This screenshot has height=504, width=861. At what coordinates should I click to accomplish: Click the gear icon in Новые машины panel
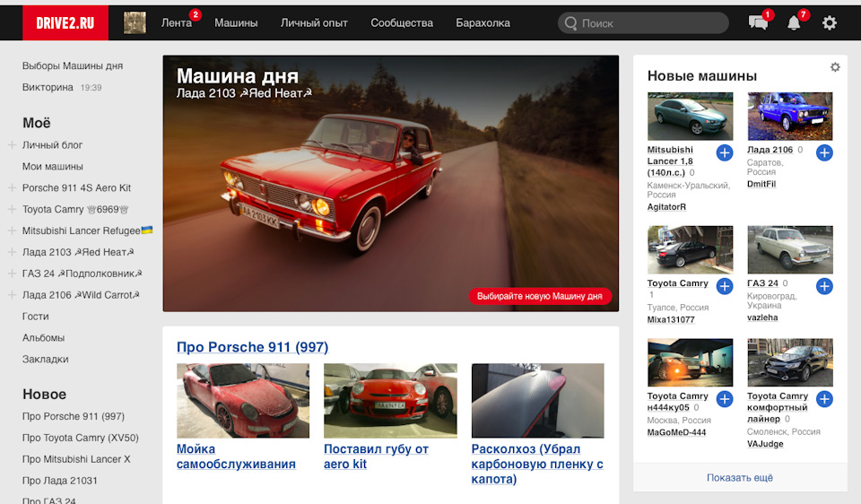pos(835,67)
